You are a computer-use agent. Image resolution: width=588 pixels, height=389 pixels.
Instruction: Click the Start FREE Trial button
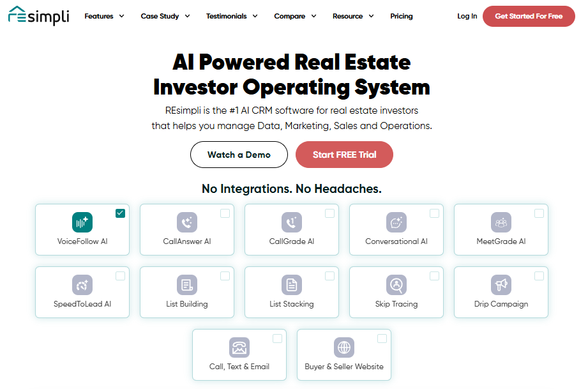[x=344, y=155]
